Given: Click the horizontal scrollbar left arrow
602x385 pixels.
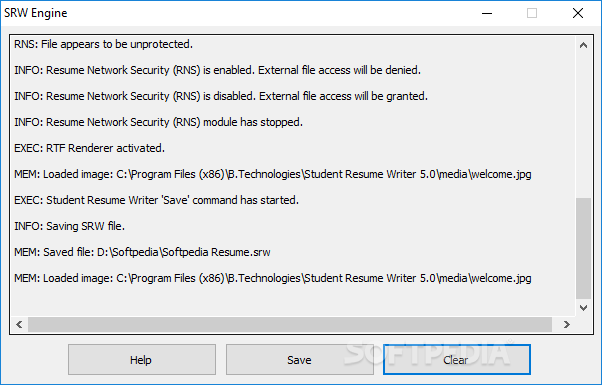Looking at the screenshot, I should click(x=19, y=324).
